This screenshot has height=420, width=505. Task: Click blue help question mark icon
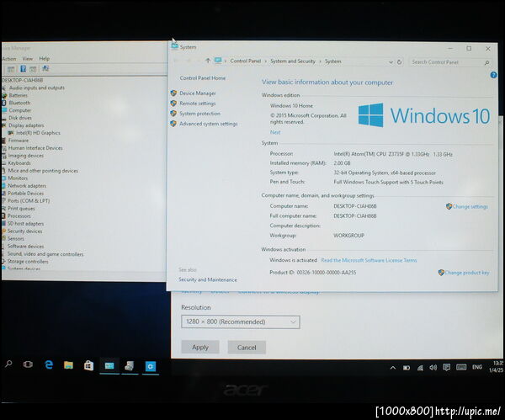point(493,75)
